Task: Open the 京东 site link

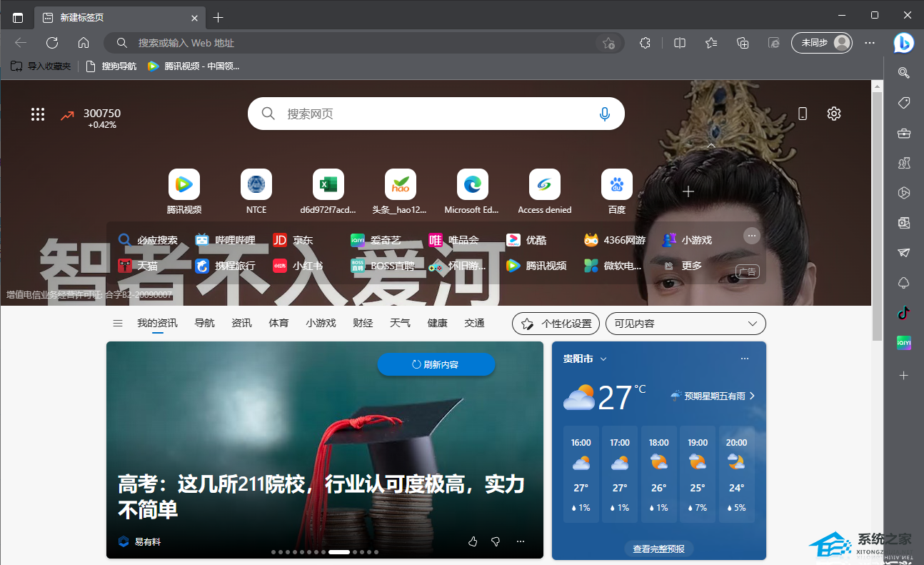Action: click(293, 240)
